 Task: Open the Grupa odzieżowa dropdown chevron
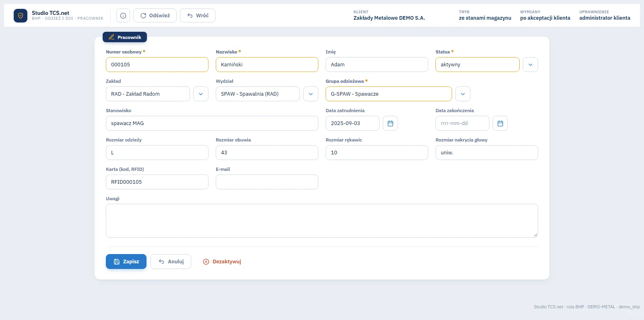(463, 94)
